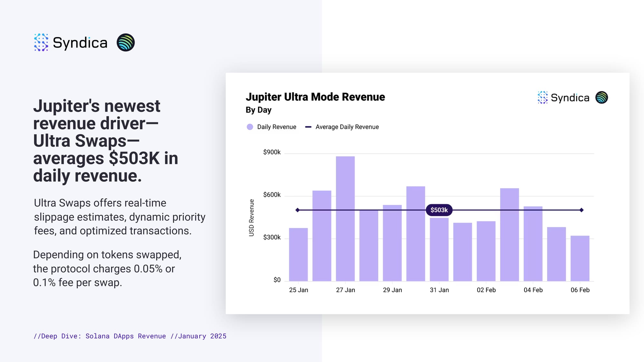Click the $503k average label badge
644x362 pixels.
pyautogui.click(x=439, y=210)
